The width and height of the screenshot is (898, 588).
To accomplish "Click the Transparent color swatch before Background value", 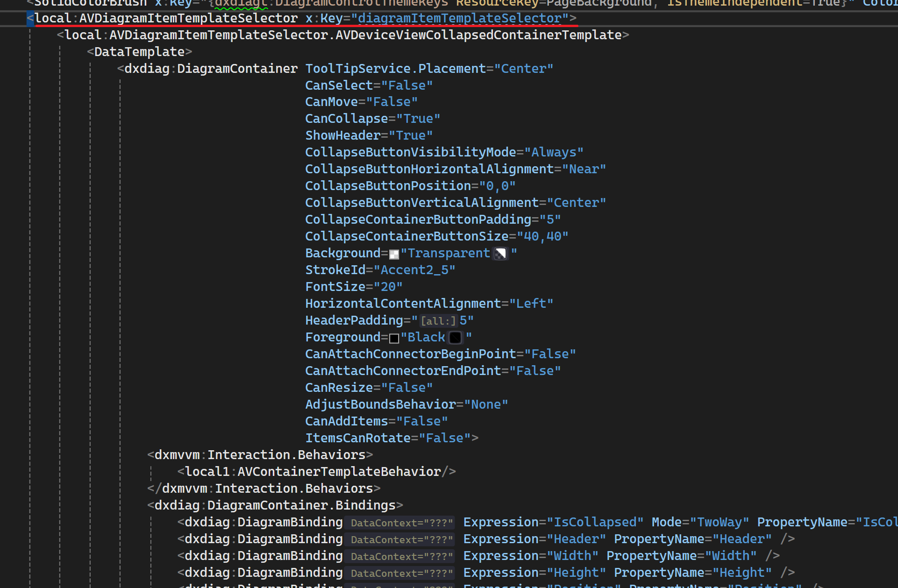I will [394, 254].
